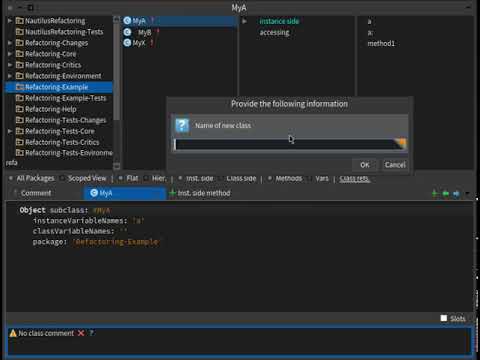The width and height of the screenshot is (480, 360).
Task: Click the Refactoring-Help package folder icon
Action: coord(20,109)
